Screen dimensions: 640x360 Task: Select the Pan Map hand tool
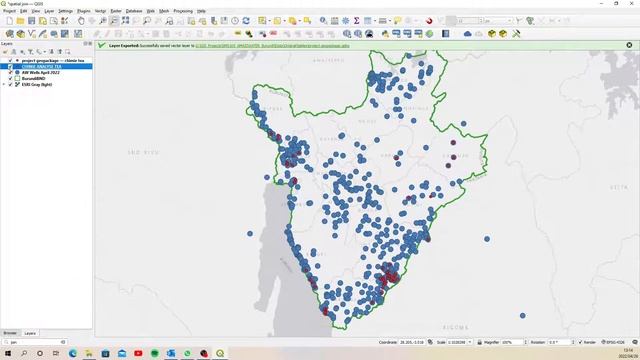81,21
